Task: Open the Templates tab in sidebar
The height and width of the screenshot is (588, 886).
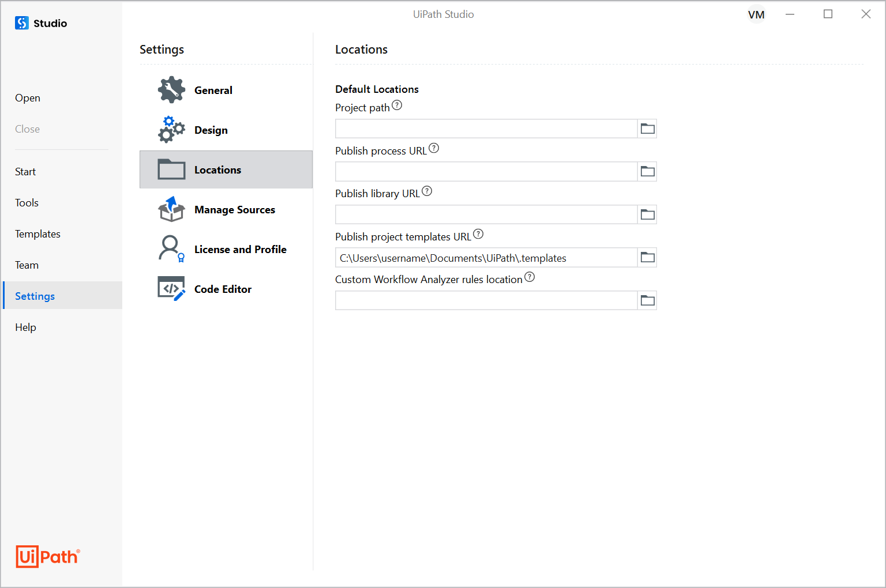Action: click(37, 234)
